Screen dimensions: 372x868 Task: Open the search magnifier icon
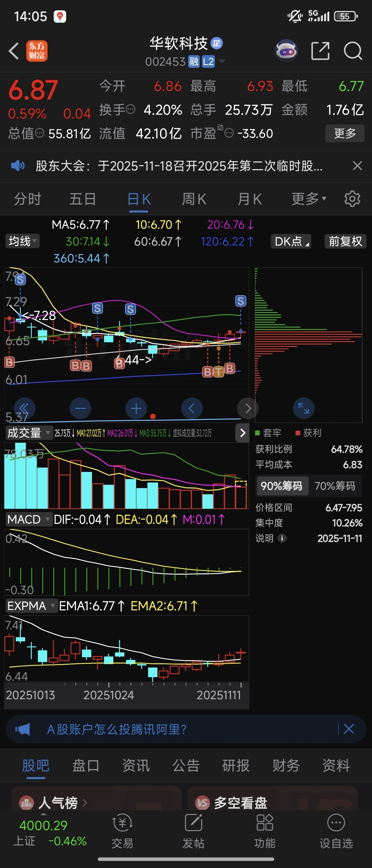(353, 51)
